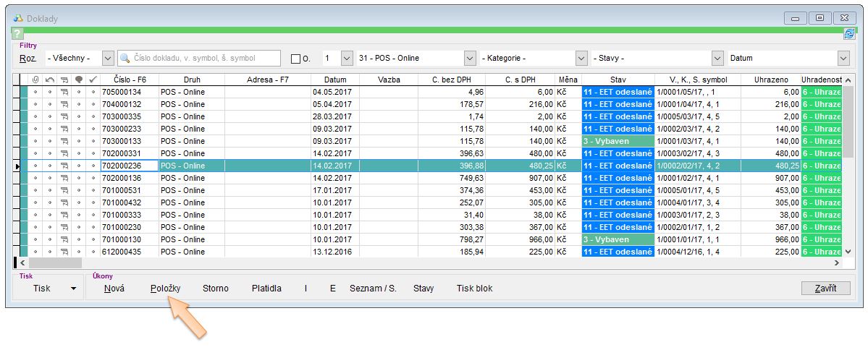Click the paperclip attachment column header icon
The height and width of the screenshot is (350, 868).
tap(35, 80)
